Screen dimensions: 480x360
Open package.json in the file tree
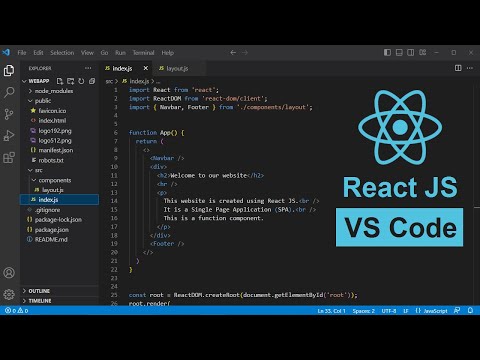coord(51,230)
